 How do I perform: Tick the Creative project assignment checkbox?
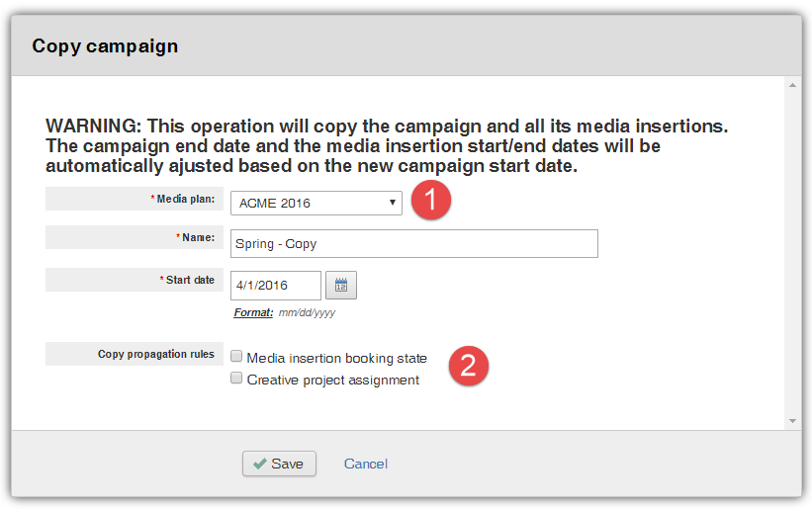236,379
